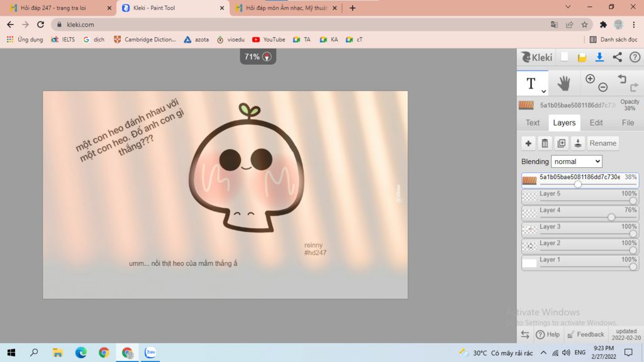Open the Extensions puzzle icon

tap(603, 25)
